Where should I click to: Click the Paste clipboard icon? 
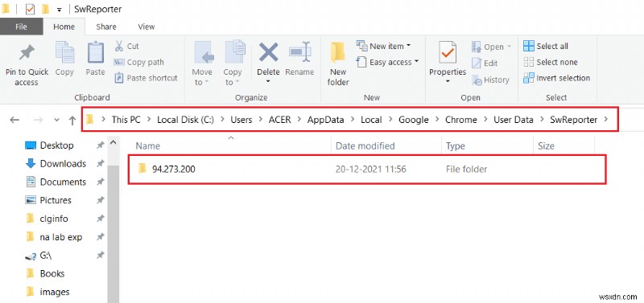click(x=95, y=53)
